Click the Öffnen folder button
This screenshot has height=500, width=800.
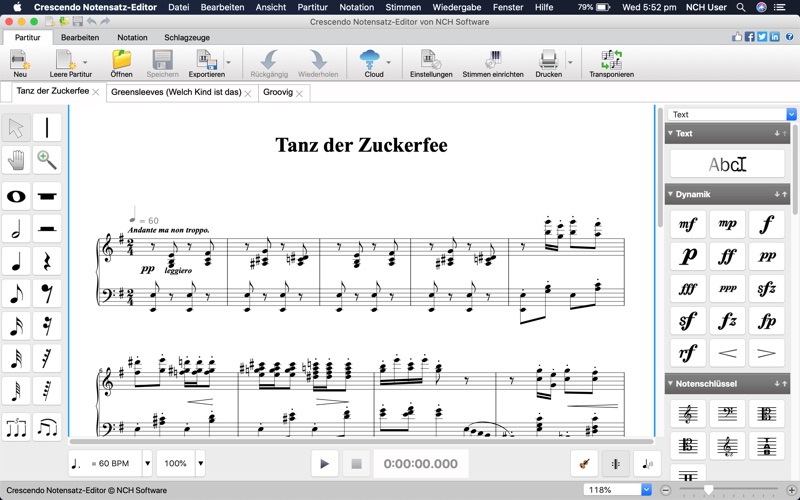[121, 64]
